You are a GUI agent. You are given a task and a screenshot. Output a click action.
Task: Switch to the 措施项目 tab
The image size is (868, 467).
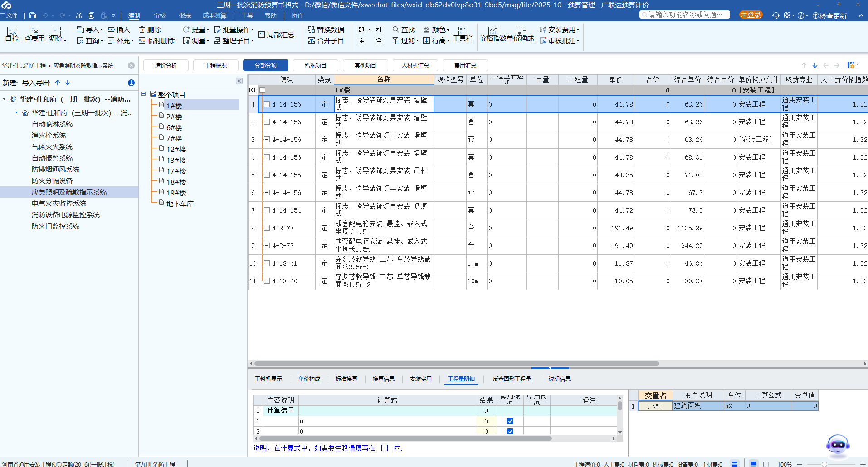315,65
